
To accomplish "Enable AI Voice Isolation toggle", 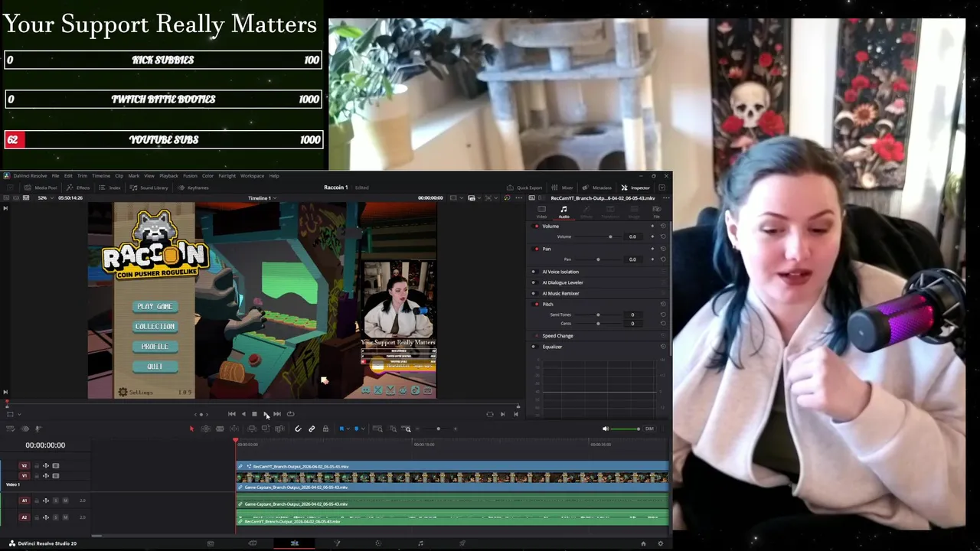I will coord(534,272).
